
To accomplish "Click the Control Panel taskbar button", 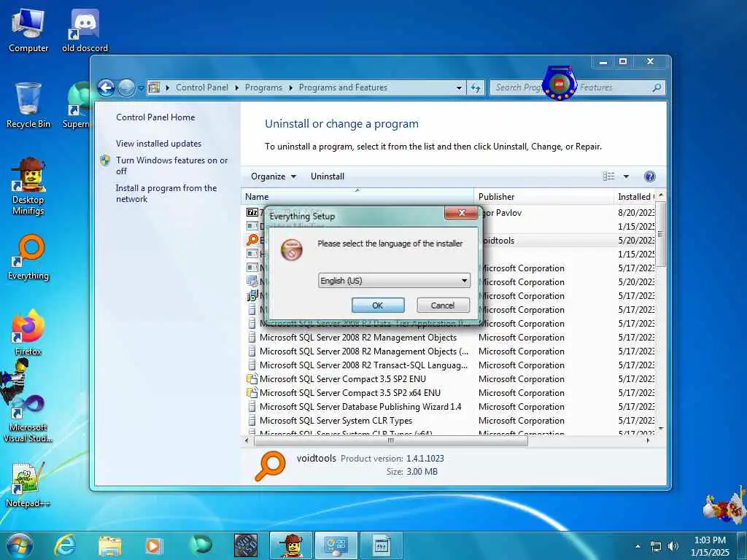I will click(x=336, y=545).
